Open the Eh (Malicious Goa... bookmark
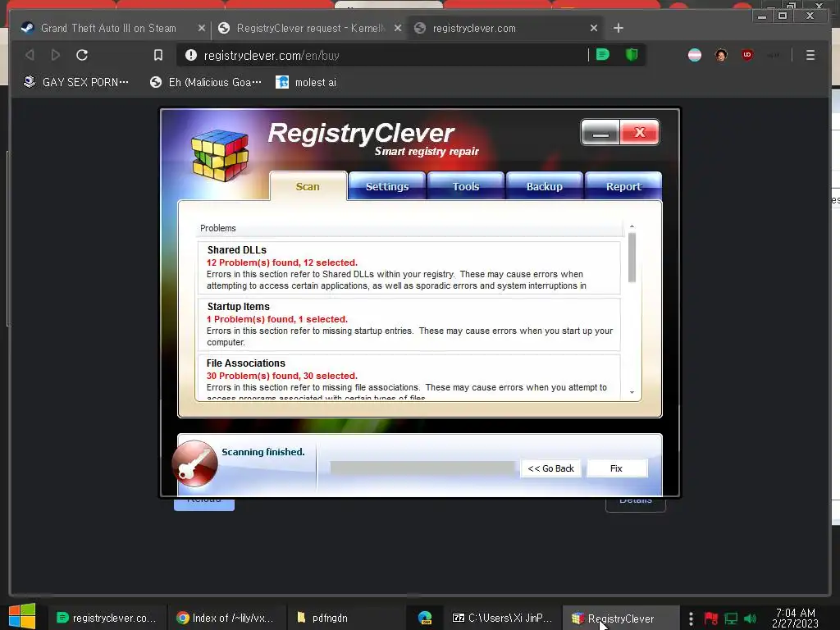Viewport: 840px width, 630px height. (206, 82)
